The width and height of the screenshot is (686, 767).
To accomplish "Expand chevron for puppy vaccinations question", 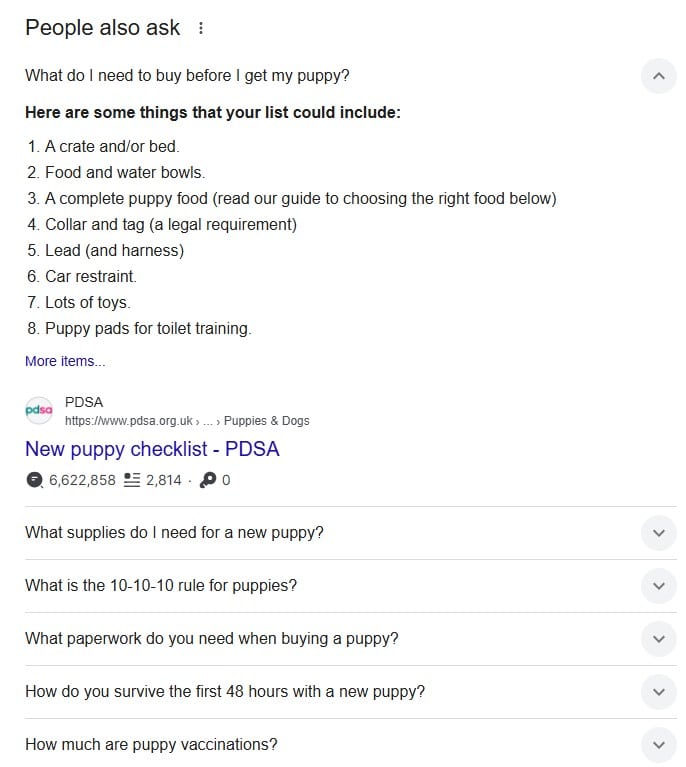I will tap(659, 745).
